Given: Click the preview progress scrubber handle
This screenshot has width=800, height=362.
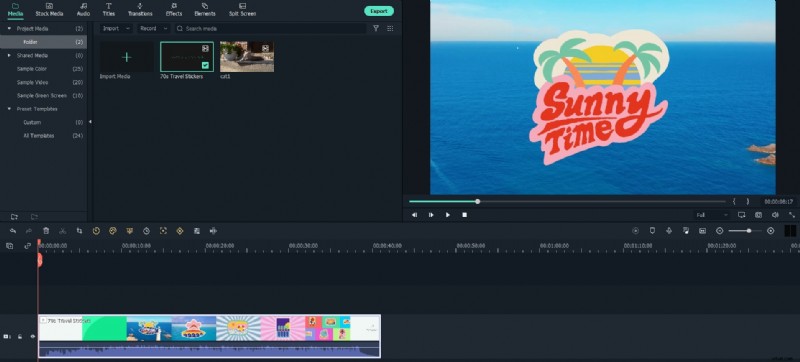Looking at the screenshot, I should coord(478,201).
